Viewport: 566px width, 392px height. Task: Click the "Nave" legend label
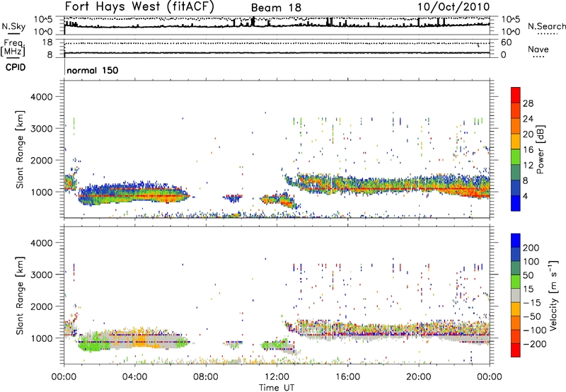[538, 49]
